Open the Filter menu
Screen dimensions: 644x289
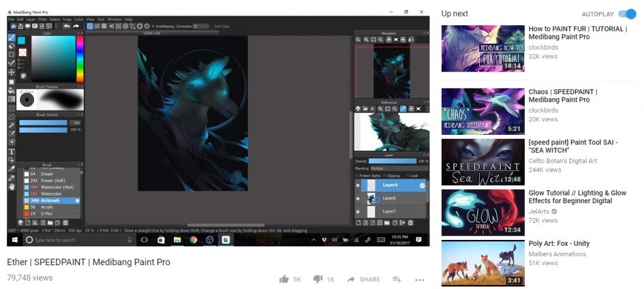(43, 19)
